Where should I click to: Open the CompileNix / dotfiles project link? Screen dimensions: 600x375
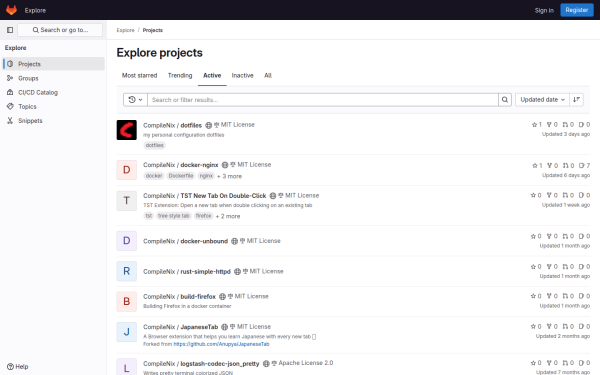pyautogui.click(x=173, y=125)
